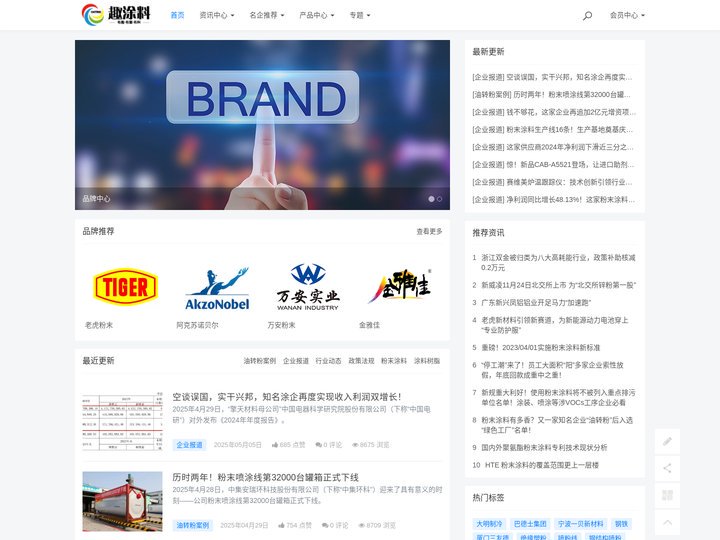
Task: Switch to 行业动态 tab
Action: (x=328, y=361)
